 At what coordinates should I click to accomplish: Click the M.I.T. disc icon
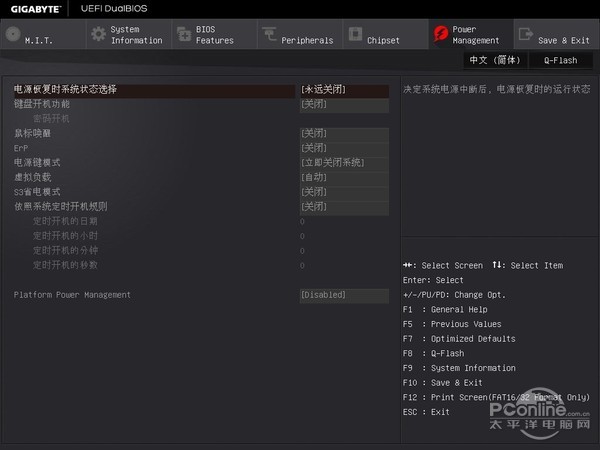13,34
